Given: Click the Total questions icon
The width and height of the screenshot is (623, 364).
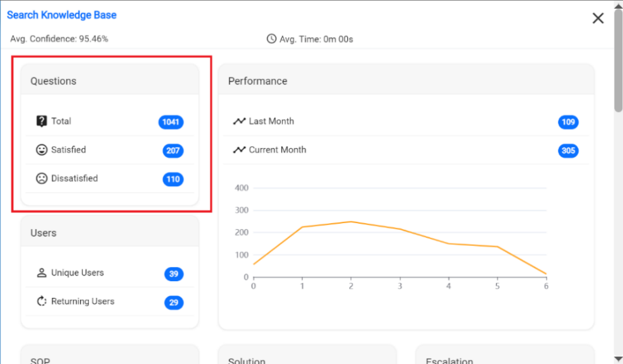Looking at the screenshot, I should 41,121.
